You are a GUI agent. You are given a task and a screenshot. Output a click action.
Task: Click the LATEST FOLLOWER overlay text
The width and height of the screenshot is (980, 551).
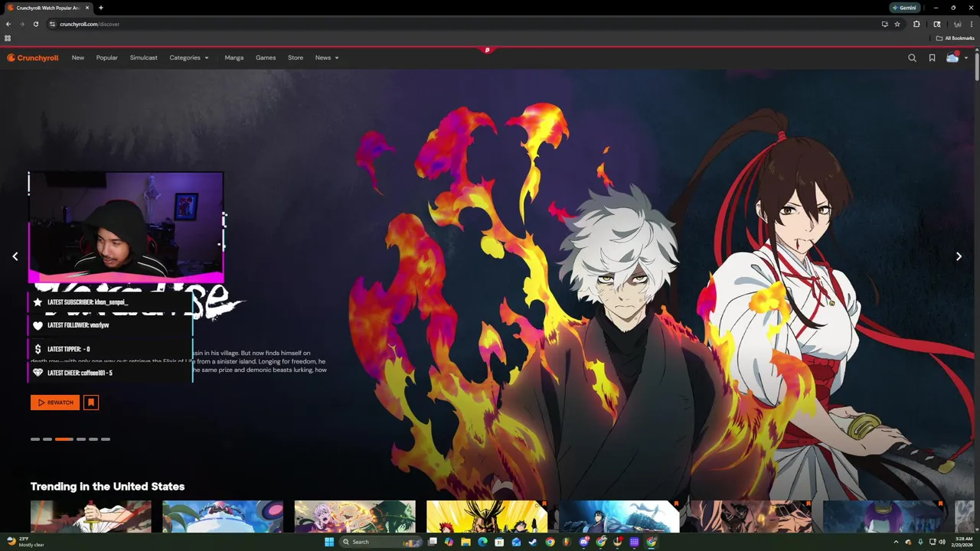78,325
